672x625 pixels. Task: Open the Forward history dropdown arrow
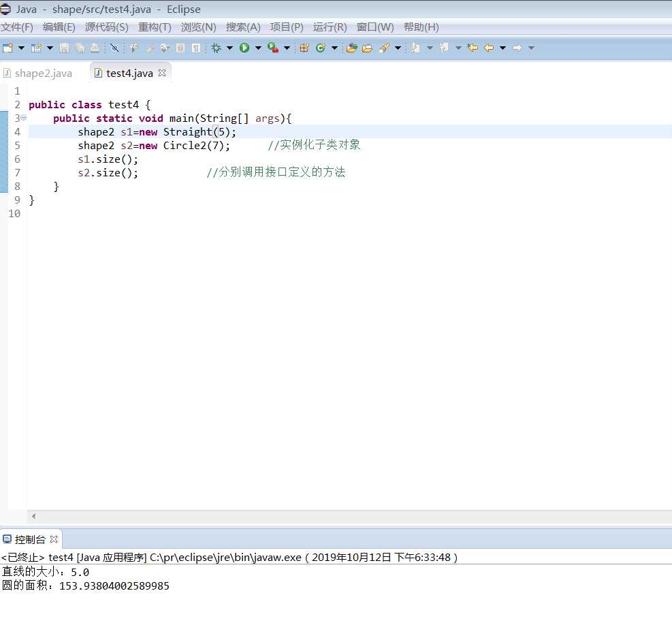(532, 48)
